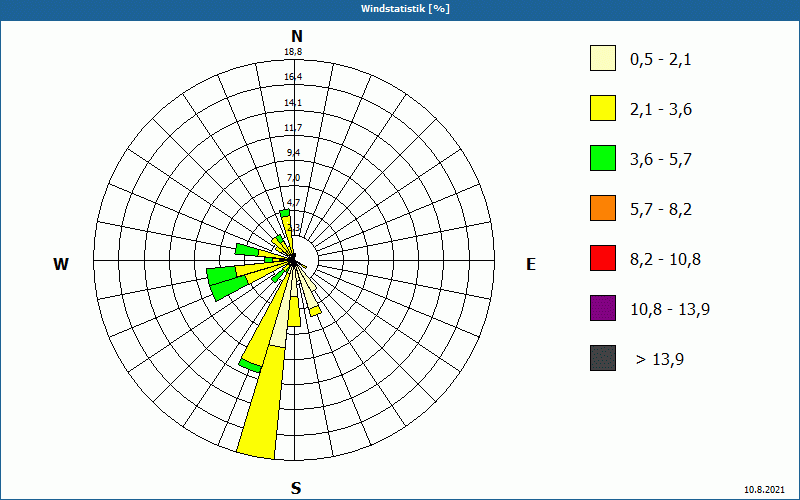
Task: Click the legend label > 13,9
Action: 660,360
